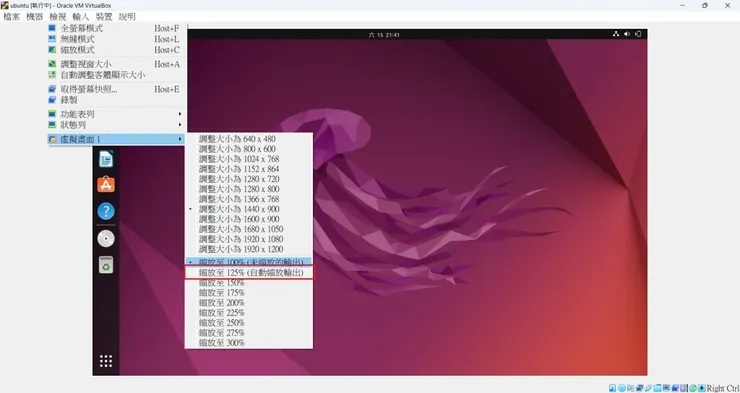Select 縮放至 100% (未縮放的輸出)

pyautogui.click(x=249, y=262)
